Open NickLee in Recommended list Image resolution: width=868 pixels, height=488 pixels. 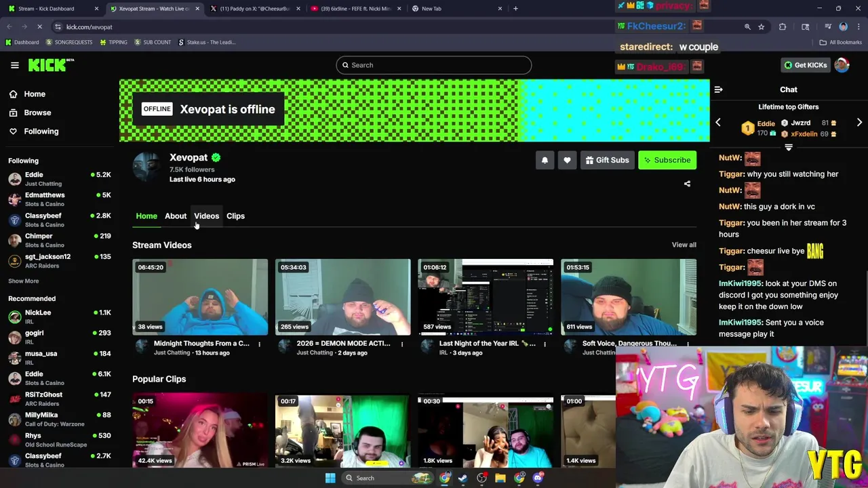click(x=59, y=317)
